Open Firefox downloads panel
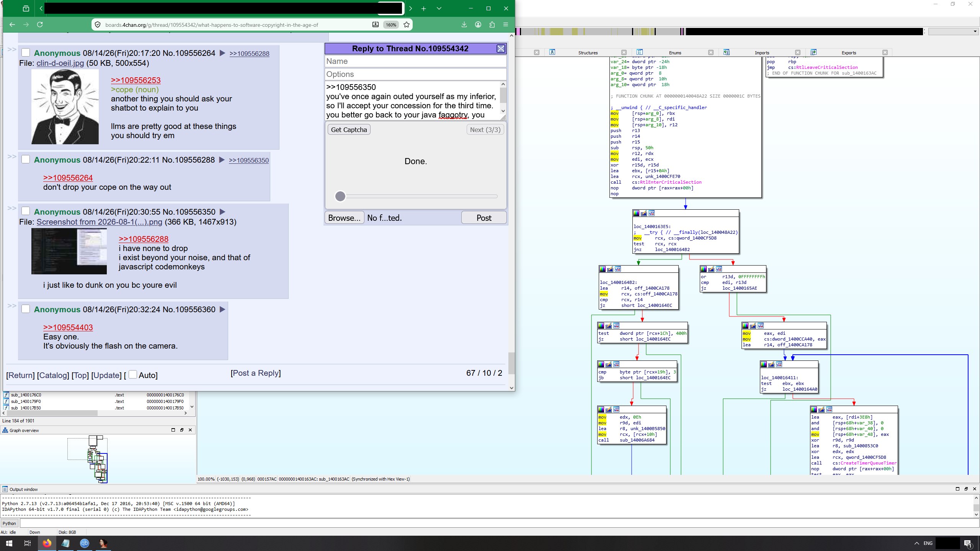 point(464,24)
